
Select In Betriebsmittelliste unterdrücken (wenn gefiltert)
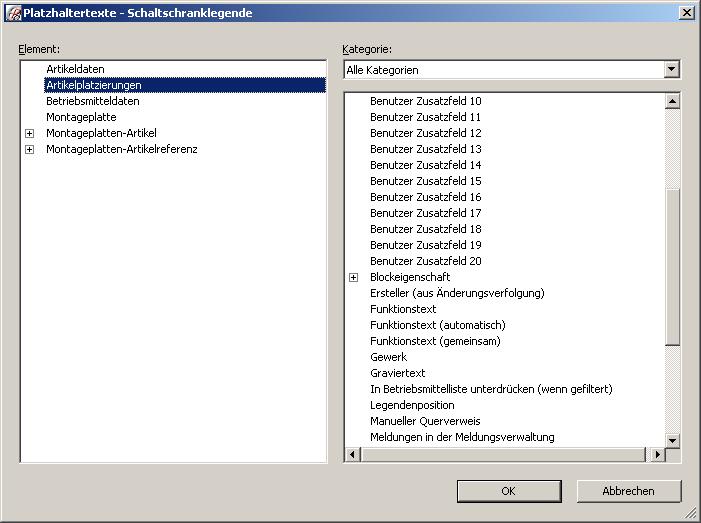point(491,389)
